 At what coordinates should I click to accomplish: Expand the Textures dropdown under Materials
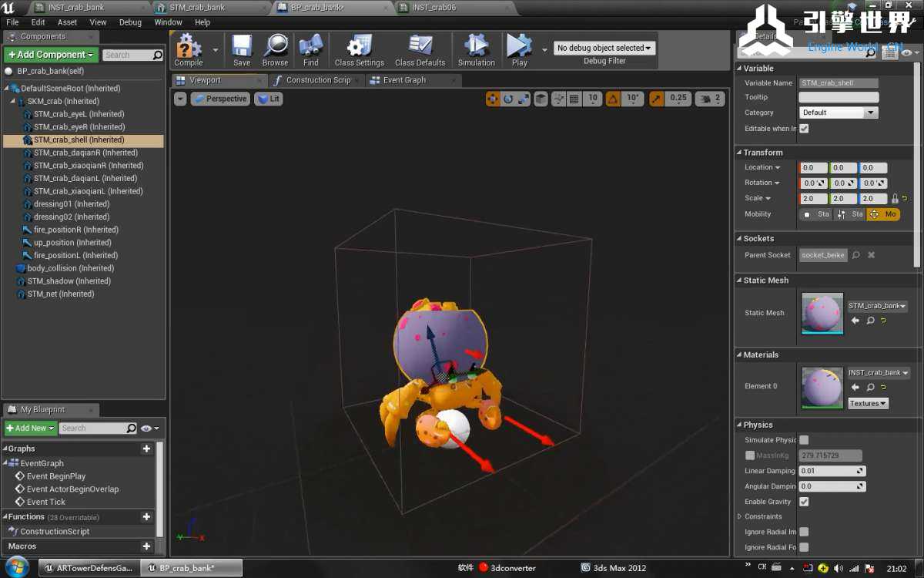[868, 403]
